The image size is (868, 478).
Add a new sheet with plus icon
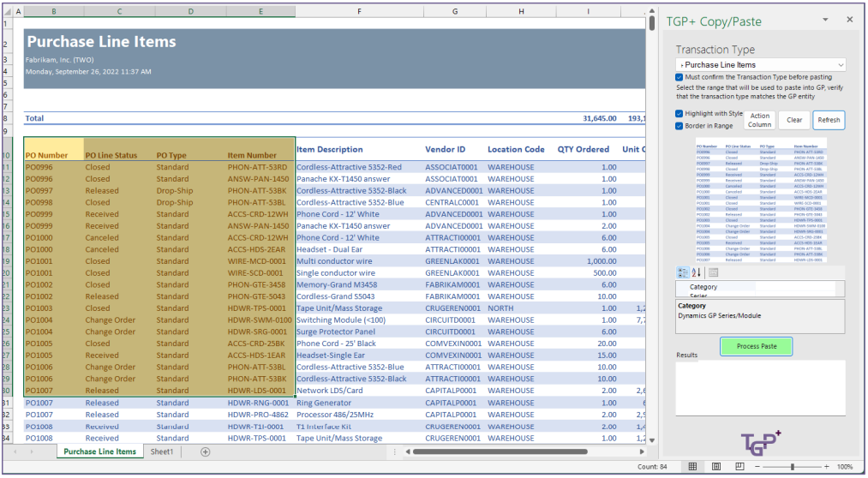tap(206, 452)
